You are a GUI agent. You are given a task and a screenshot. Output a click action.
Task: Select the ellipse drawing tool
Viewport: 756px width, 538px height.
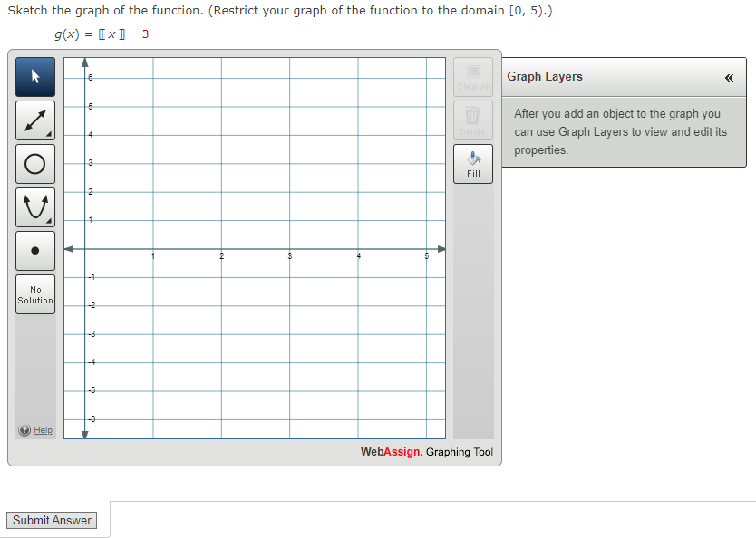[34, 164]
